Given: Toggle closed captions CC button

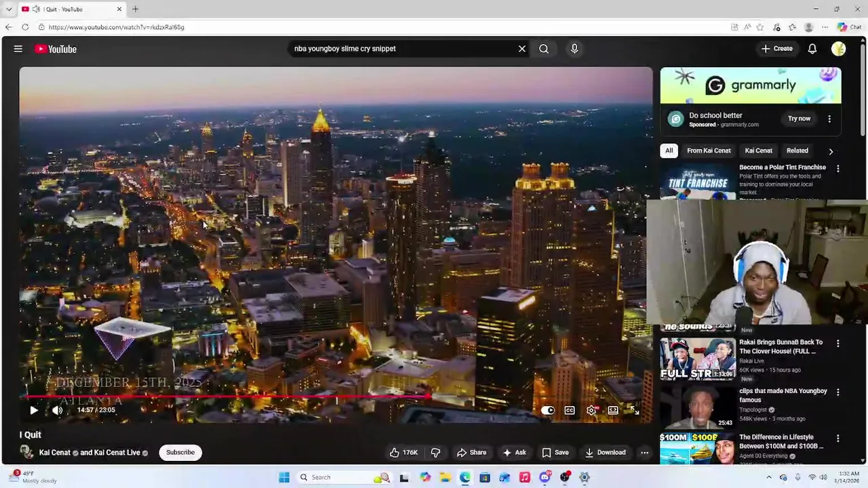Looking at the screenshot, I should pyautogui.click(x=570, y=410).
